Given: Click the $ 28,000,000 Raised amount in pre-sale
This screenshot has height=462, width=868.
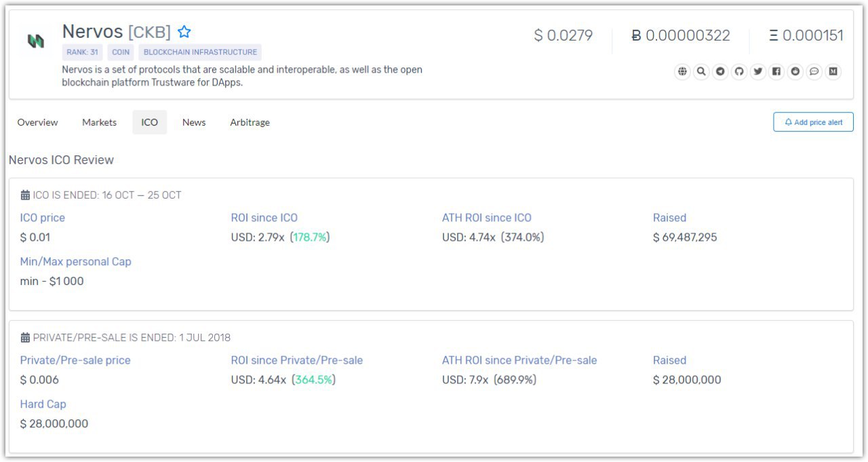Looking at the screenshot, I should coord(687,380).
